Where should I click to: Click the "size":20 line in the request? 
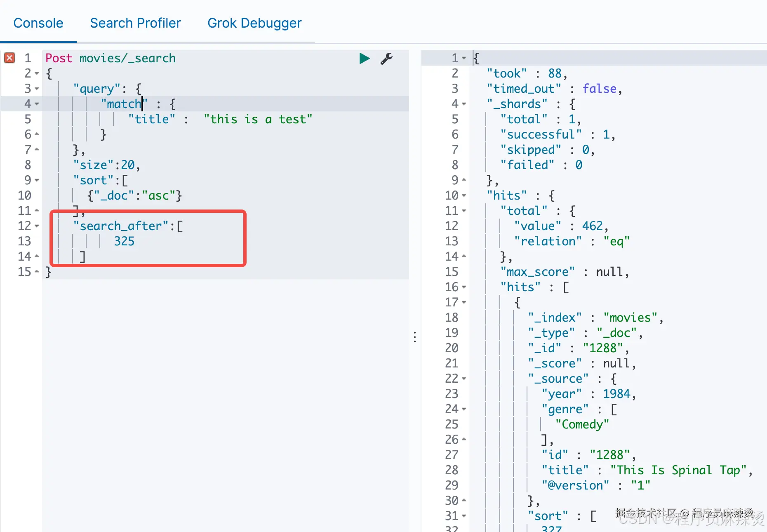click(x=107, y=165)
